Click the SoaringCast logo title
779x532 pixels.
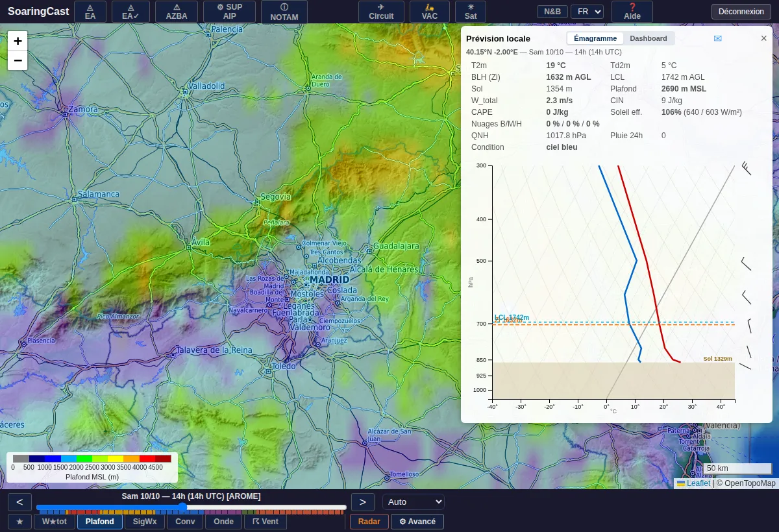click(38, 12)
